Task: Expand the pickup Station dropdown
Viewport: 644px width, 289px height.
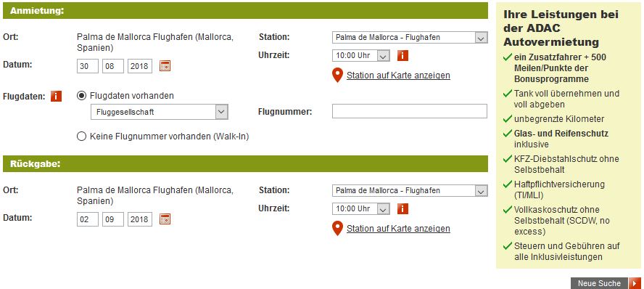Action: click(x=410, y=38)
